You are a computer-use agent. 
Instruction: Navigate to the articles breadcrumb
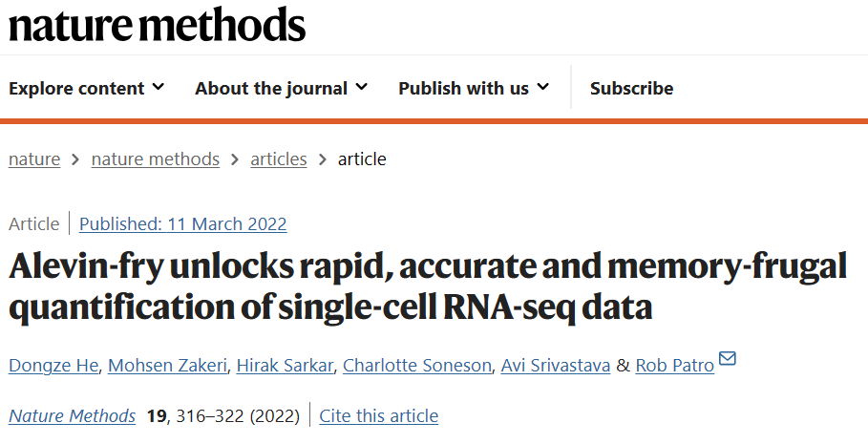click(x=279, y=159)
